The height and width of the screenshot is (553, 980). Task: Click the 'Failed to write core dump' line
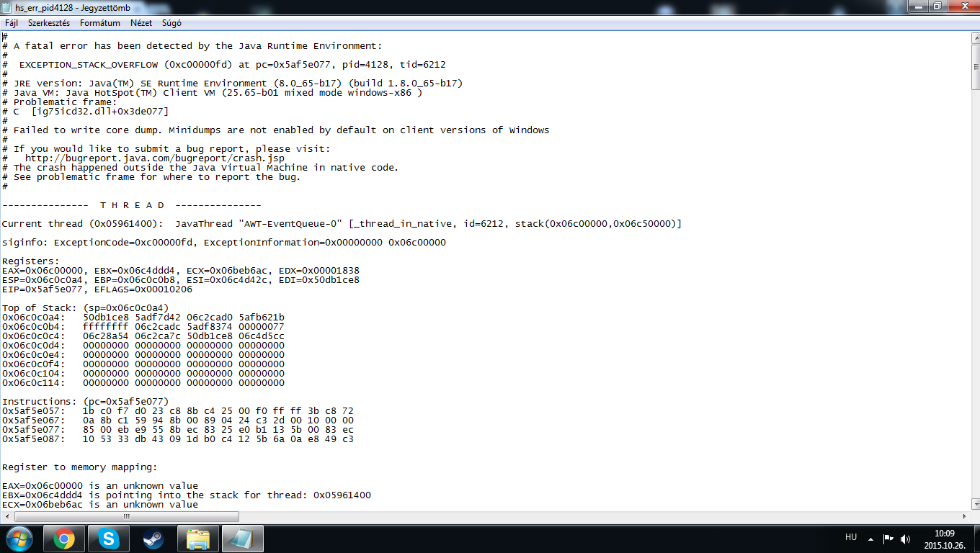tap(275, 130)
